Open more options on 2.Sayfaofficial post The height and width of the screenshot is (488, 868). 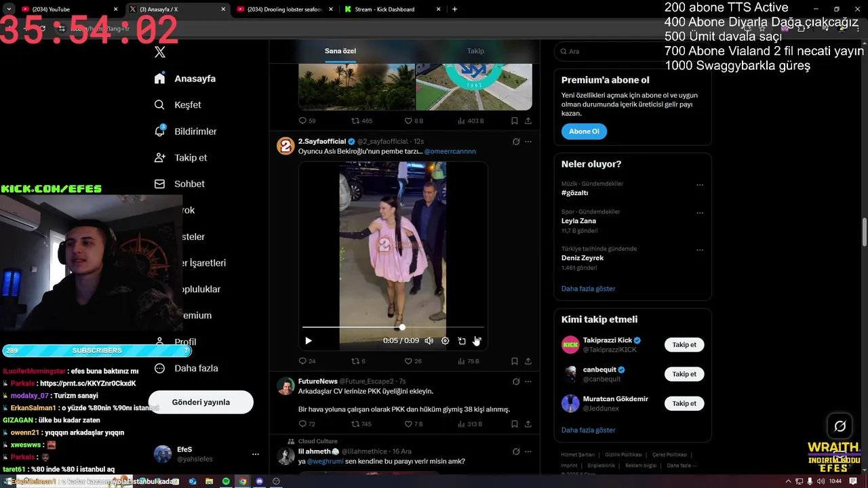click(528, 142)
